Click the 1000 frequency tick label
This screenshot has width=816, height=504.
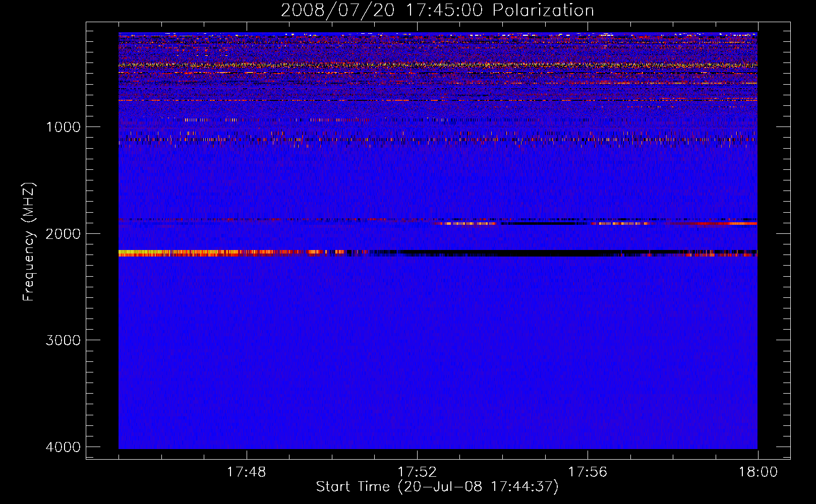click(63, 127)
